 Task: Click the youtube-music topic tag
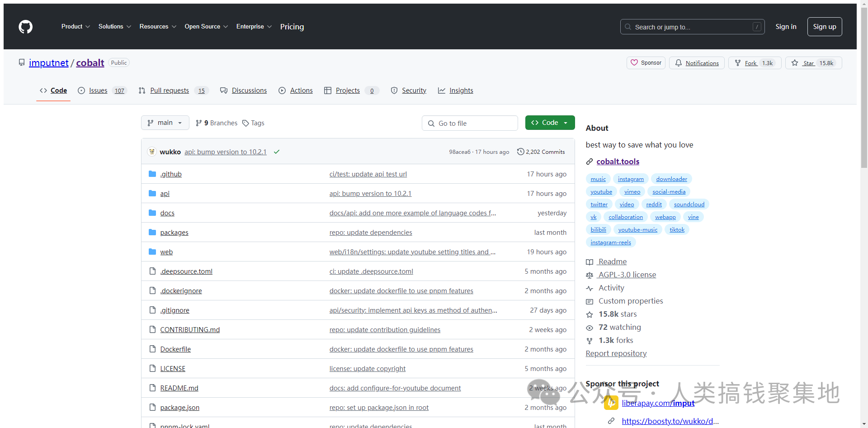point(637,230)
